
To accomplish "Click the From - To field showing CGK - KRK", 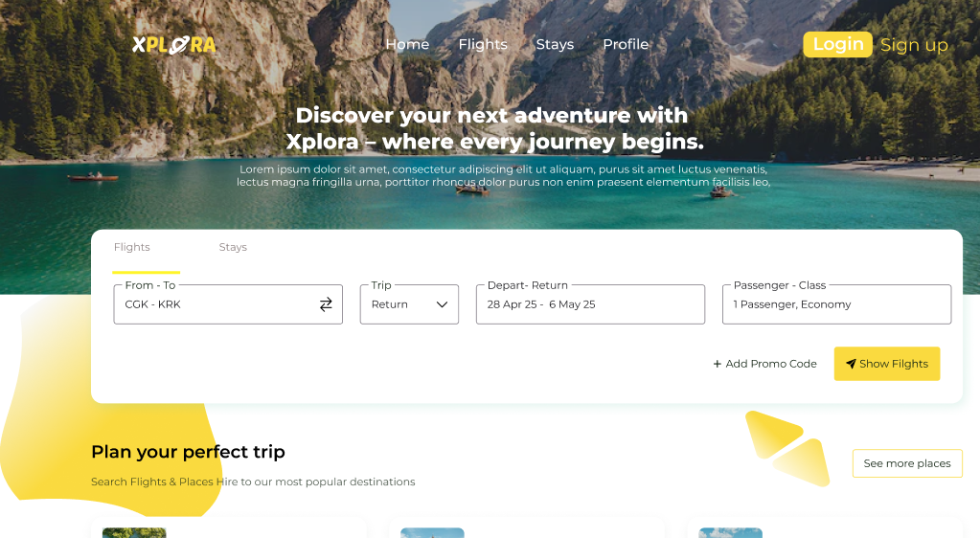I will [x=228, y=304].
